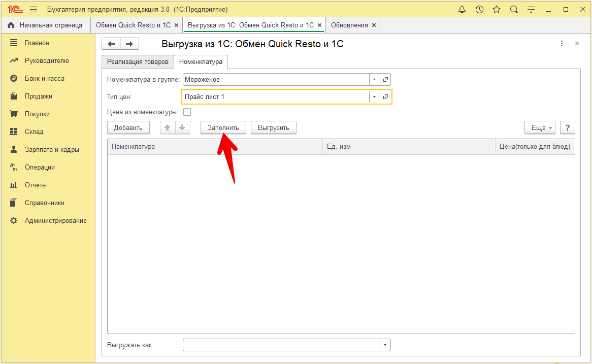Close the Обновления tab
This screenshot has width=592, height=364.
pos(374,25)
